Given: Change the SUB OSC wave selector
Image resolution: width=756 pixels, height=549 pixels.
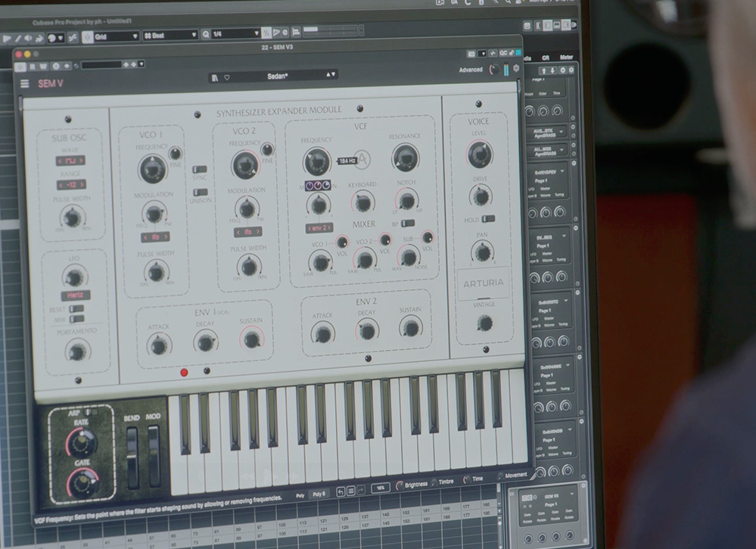Looking at the screenshot, I should tap(70, 161).
